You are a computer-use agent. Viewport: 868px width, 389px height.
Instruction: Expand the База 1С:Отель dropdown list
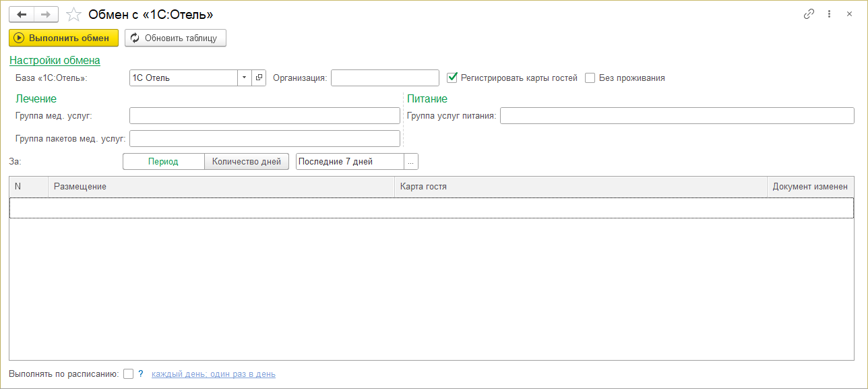point(244,78)
